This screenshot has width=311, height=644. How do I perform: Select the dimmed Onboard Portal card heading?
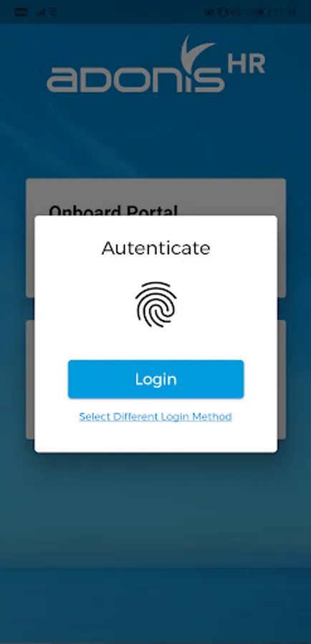click(x=113, y=210)
